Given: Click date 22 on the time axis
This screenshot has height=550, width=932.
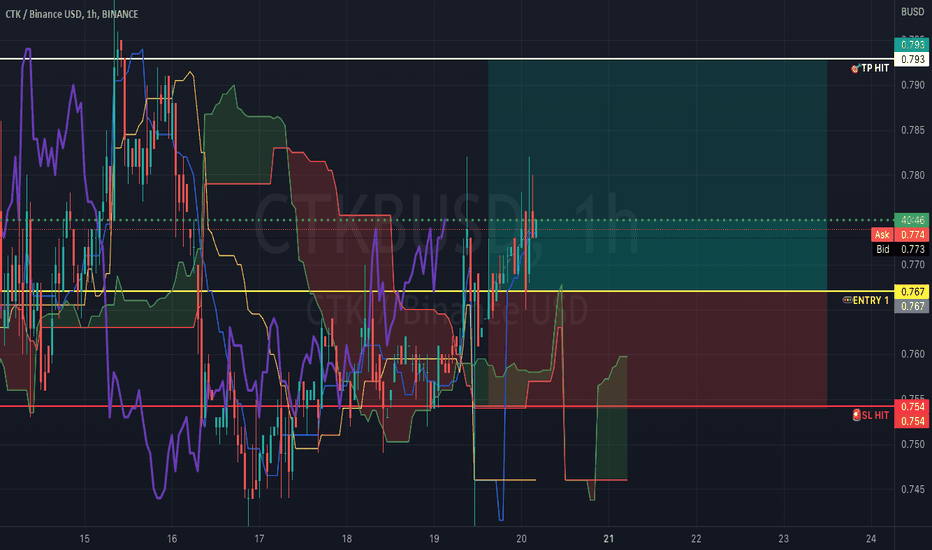Looking at the screenshot, I should tap(696, 539).
